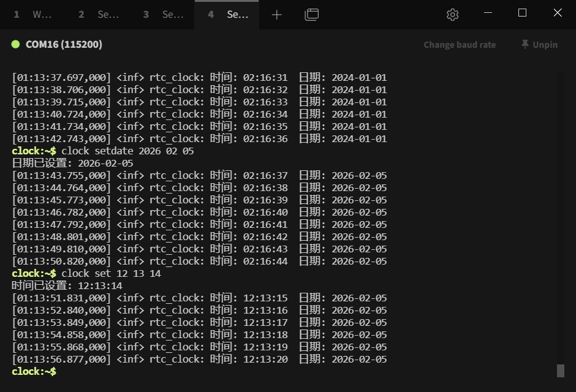Click the time value 02:16:40
576x392 pixels.
coord(265,212)
